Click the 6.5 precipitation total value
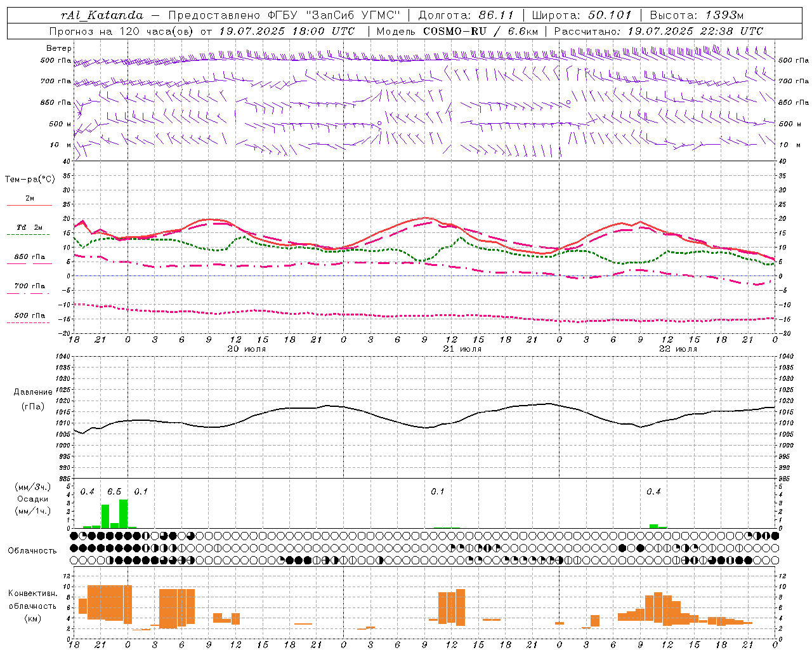 click(114, 492)
